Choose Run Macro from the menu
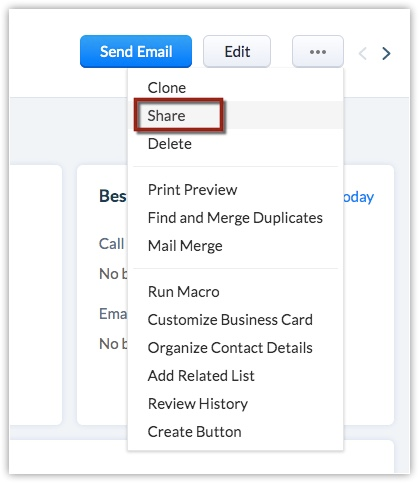 (183, 292)
